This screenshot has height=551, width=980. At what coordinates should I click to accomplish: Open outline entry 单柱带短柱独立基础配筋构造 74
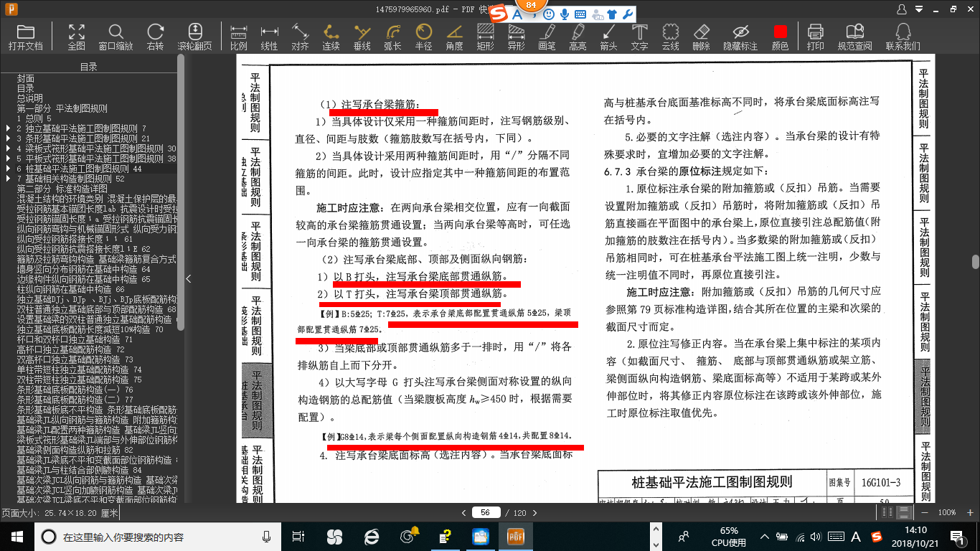click(79, 369)
